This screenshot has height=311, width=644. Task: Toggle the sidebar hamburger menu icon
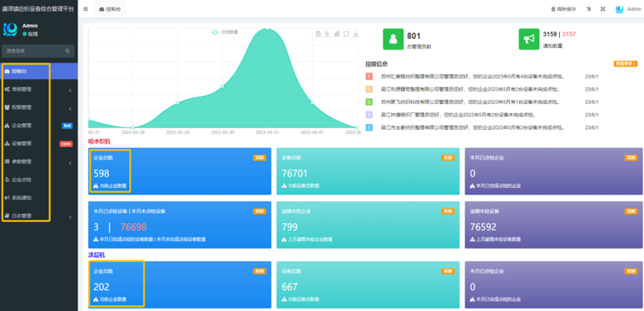tap(86, 9)
